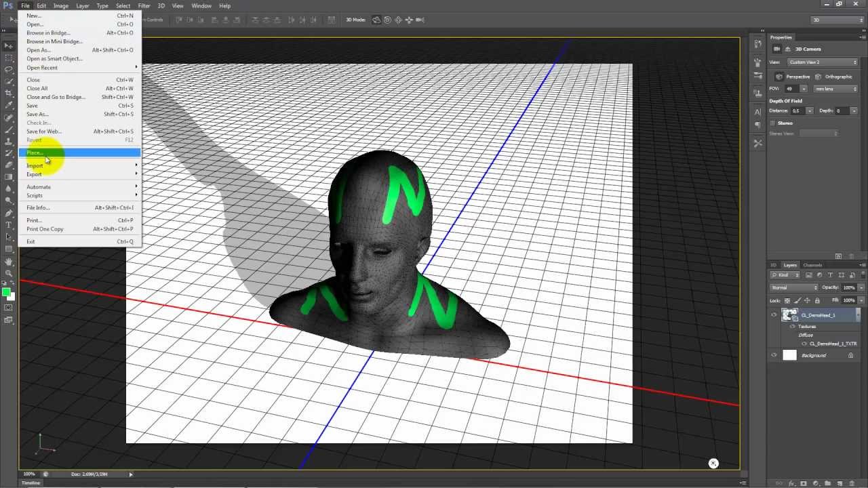868x488 pixels.
Task: Activate the Scale 3D Object mode icon
Action: click(420, 20)
